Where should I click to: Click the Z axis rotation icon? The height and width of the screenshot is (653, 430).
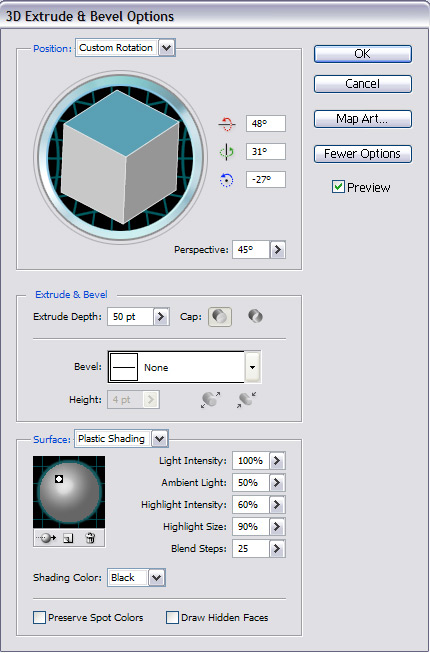point(226,180)
